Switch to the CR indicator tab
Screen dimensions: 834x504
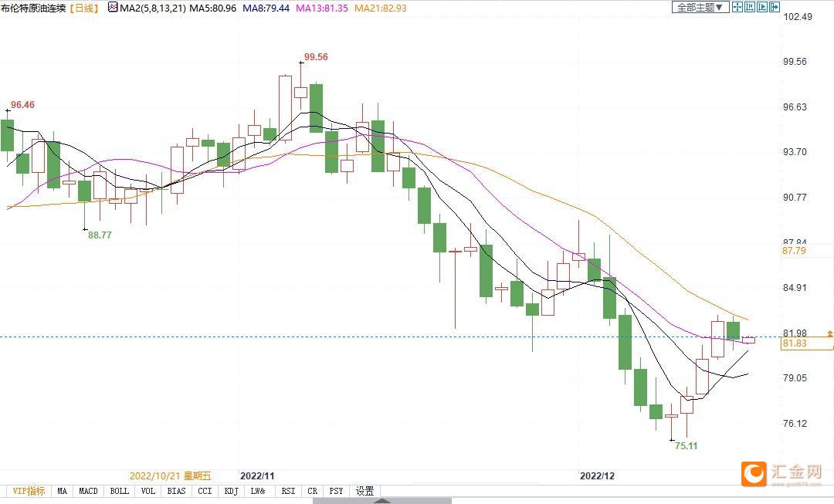[312, 491]
